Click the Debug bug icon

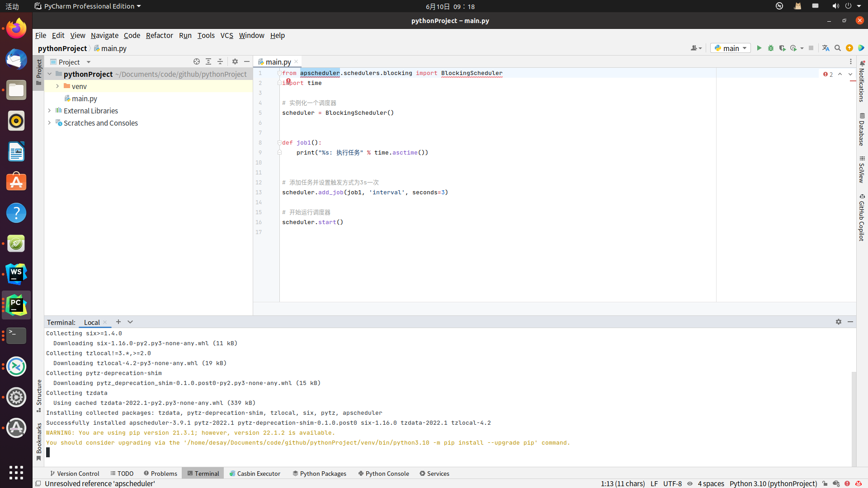click(x=771, y=48)
